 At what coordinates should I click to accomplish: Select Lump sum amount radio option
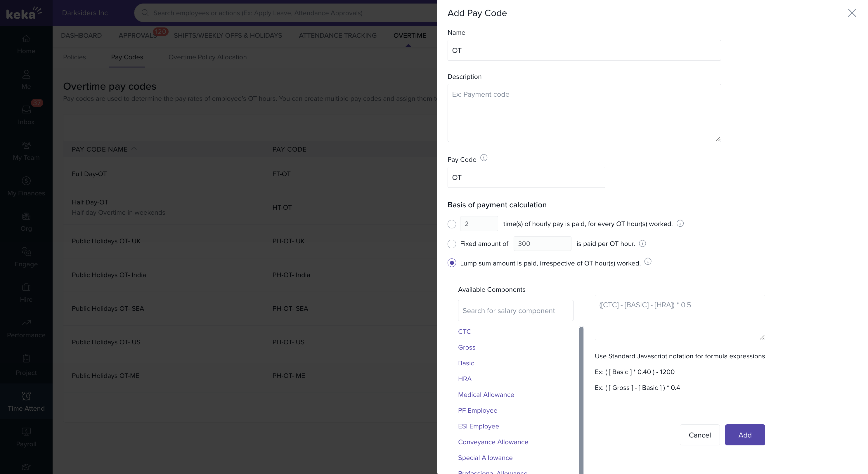tap(451, 263)
